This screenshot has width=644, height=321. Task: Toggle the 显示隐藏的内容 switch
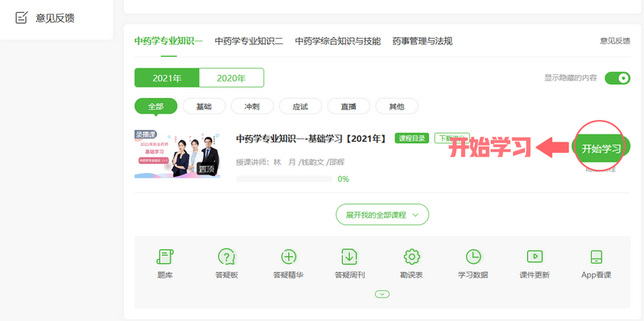617,78
